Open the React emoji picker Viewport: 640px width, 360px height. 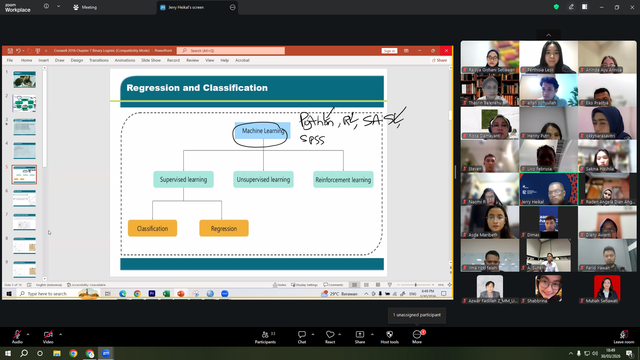pos(330,337)
